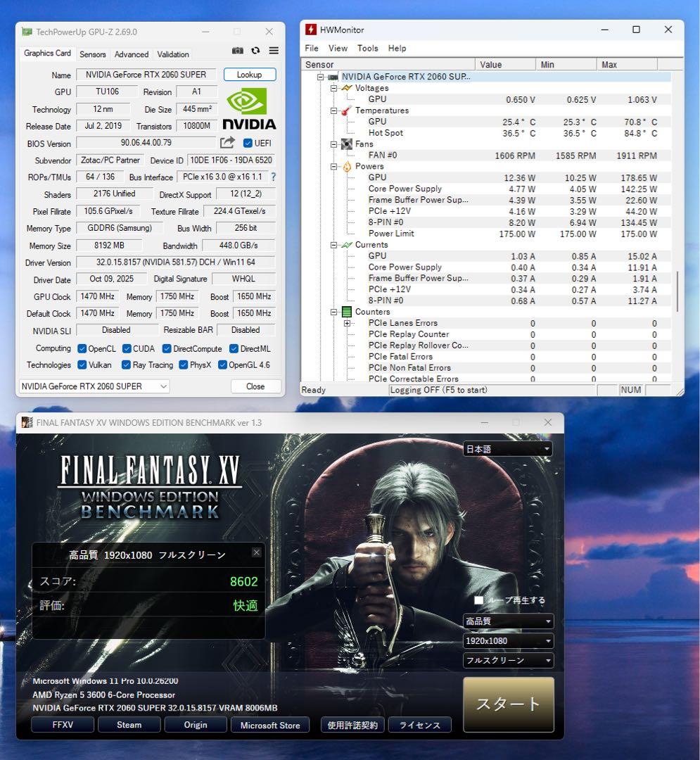The image size is (700, 760).
Task: Click the Microsoft Store button
Action: point(270,725)
